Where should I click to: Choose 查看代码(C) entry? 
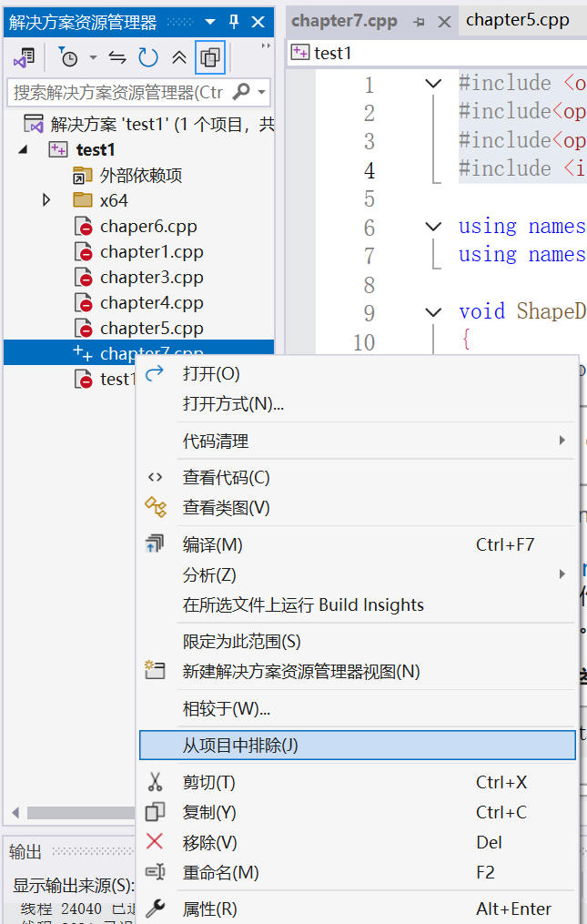pyautogui.click(x=357, y=477)
